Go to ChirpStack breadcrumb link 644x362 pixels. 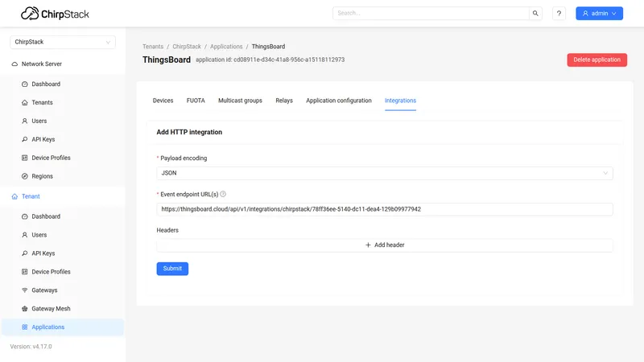(187, 47)
